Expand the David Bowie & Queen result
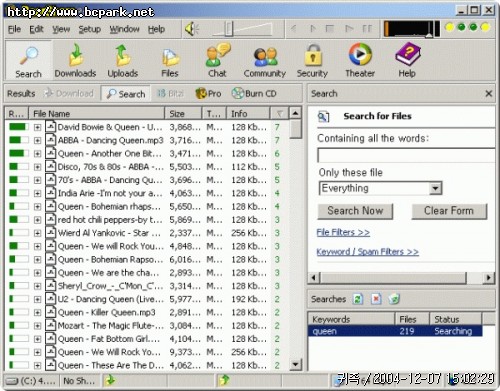 (x=37, y=127)
